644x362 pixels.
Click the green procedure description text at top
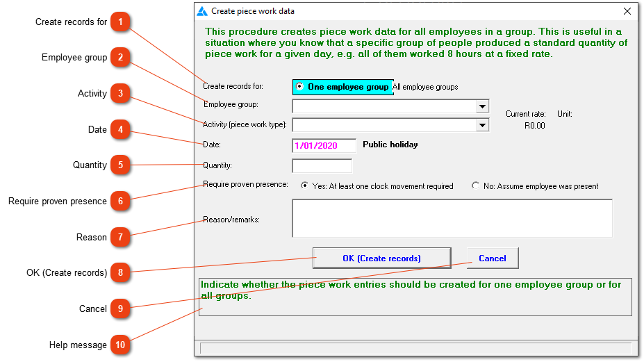416,43
